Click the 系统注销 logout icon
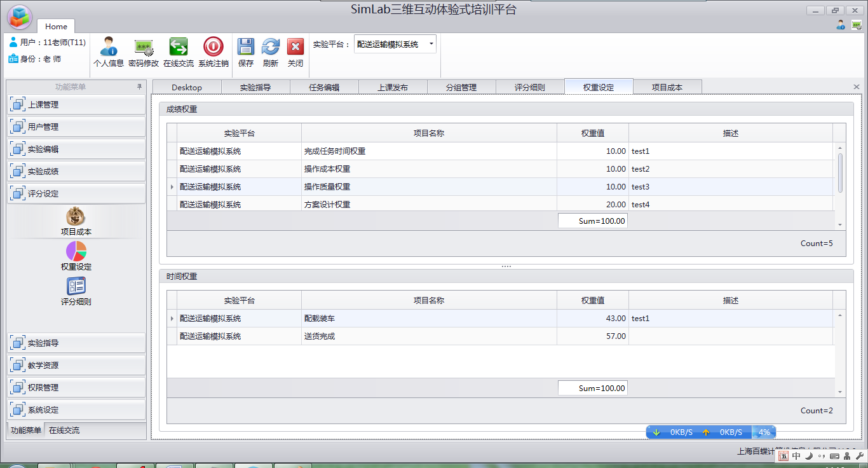Image resolution: width=868 pixels, height=468 pixels. coord(213,48)
